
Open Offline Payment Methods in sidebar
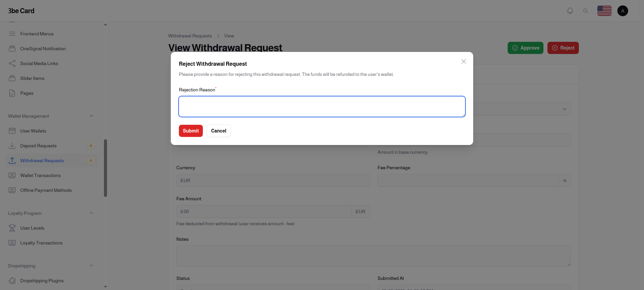tap(51, 190)
